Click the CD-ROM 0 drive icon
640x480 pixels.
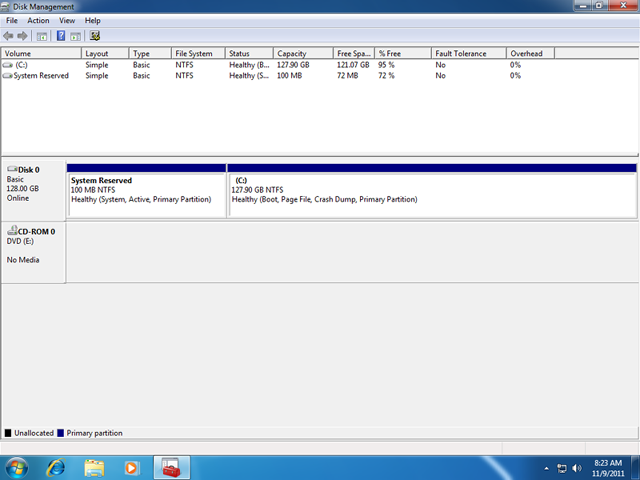coord(12,230)
